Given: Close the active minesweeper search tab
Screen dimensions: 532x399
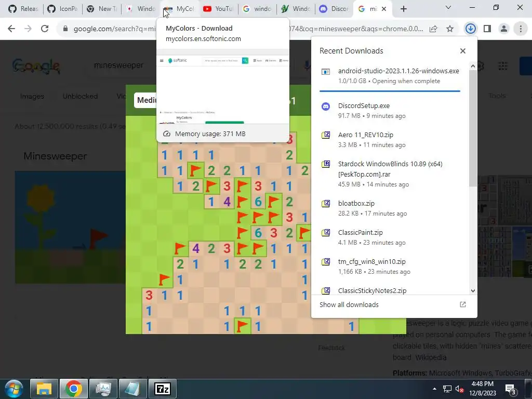Looking at the screenshot, I should [x=384, y=9].
